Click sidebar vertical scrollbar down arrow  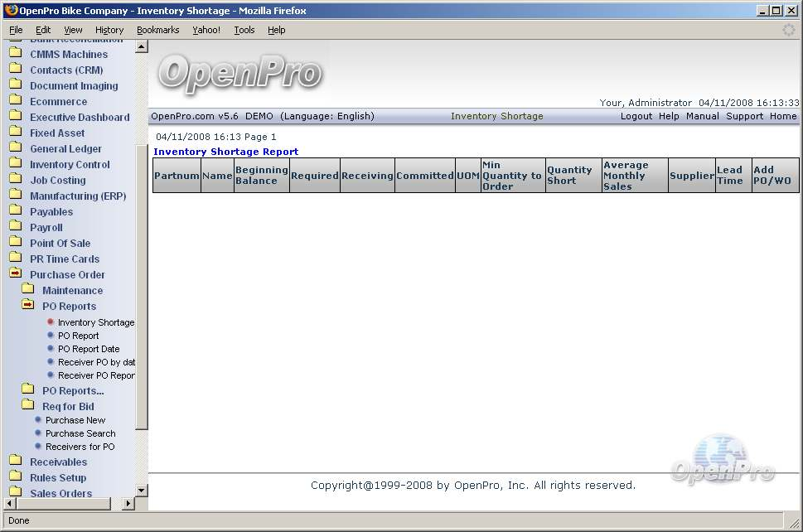[141, 491]
